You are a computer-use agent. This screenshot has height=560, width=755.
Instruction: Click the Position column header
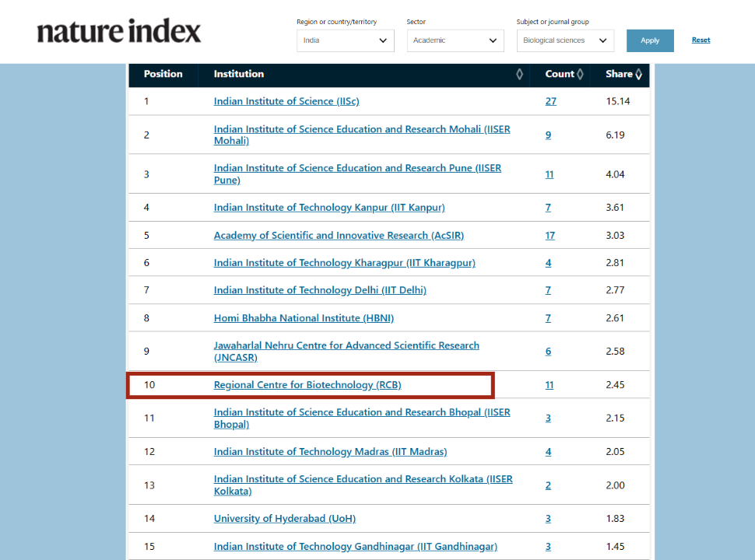[x=163, y=75]
